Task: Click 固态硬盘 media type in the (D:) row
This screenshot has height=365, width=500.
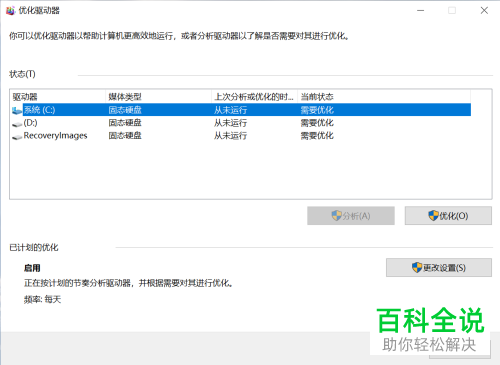Action: (x=125, y=123)
